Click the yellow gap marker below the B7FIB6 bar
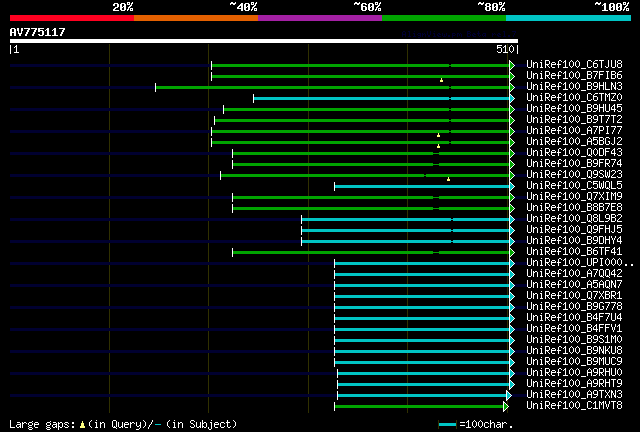This screenshot has width=640, height=432. pos(441,80)
